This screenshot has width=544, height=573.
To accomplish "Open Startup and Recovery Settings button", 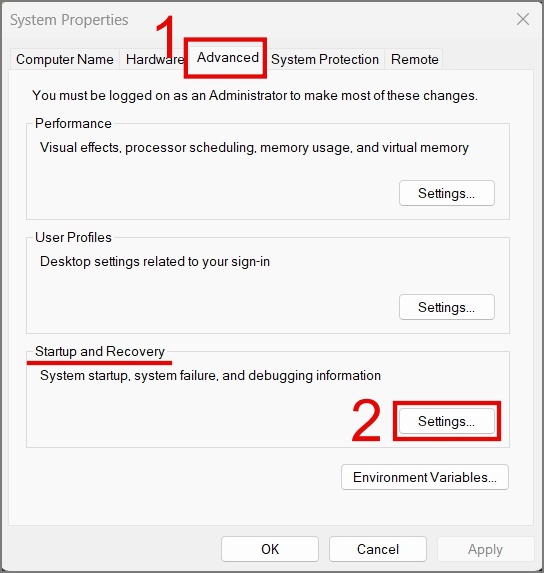I will [446, 421].
